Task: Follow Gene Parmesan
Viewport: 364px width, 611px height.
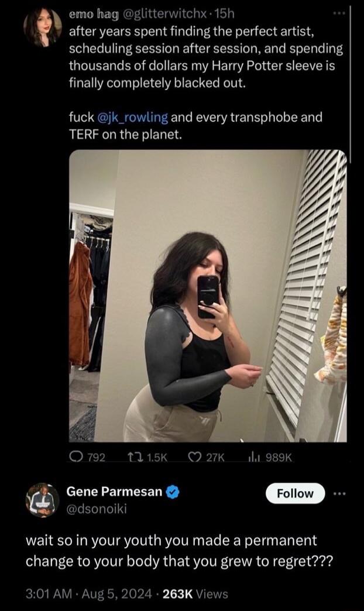Action: click(x=295, y=493)
